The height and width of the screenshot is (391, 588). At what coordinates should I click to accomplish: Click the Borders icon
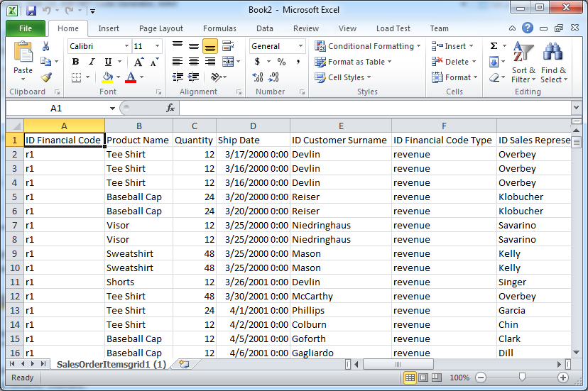click(76, 77)
